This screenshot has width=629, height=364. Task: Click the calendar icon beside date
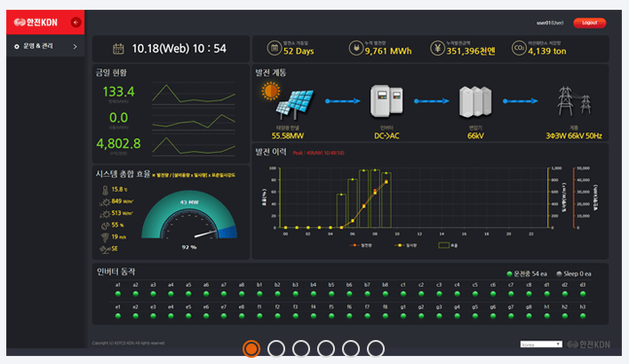click(x=118, y=49)
